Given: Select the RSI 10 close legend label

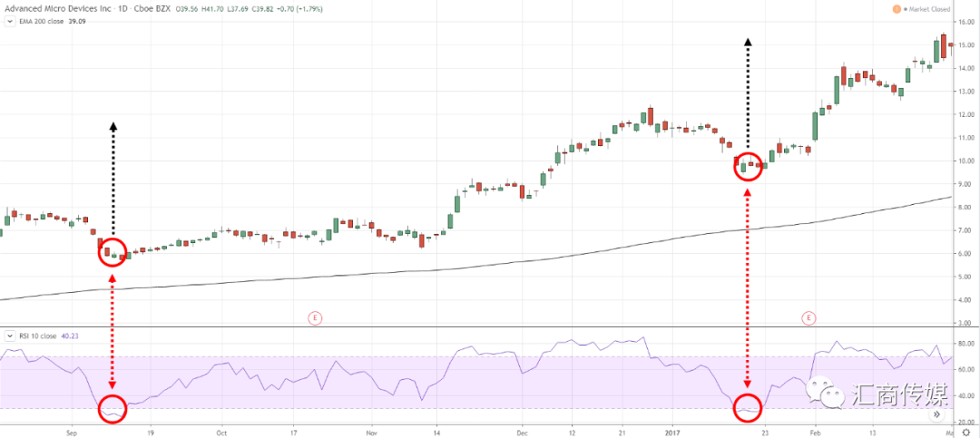Looking at the screenshot, I should click(37, 336).
